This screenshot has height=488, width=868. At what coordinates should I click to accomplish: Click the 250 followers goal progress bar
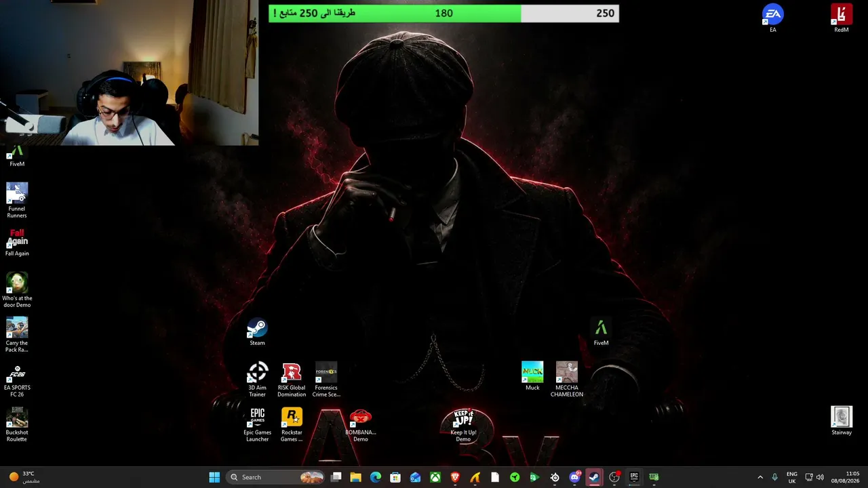443,13
